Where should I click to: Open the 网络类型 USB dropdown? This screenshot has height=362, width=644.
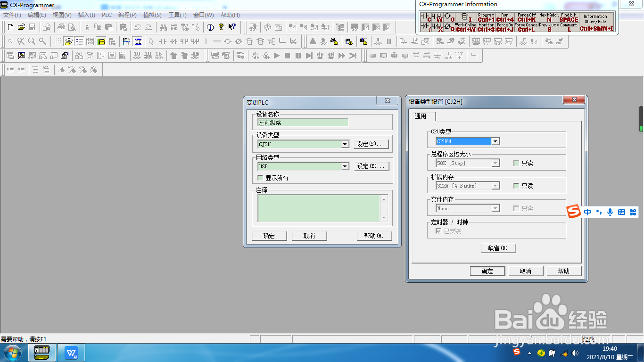pyautogui.click(x=345, y=166)
